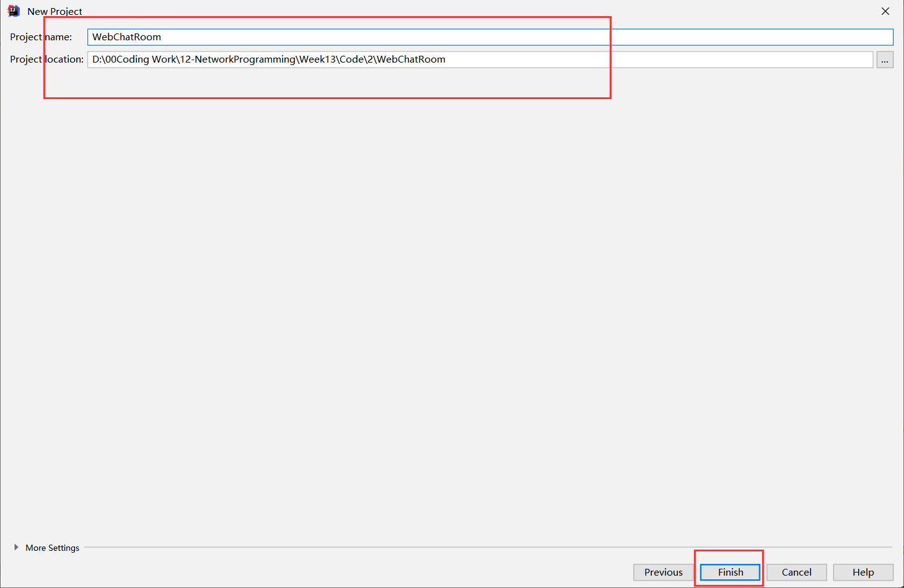This screenshot has width=904, height=588.
Task: Click the 'New Project' title text
Action: (55, 11)
